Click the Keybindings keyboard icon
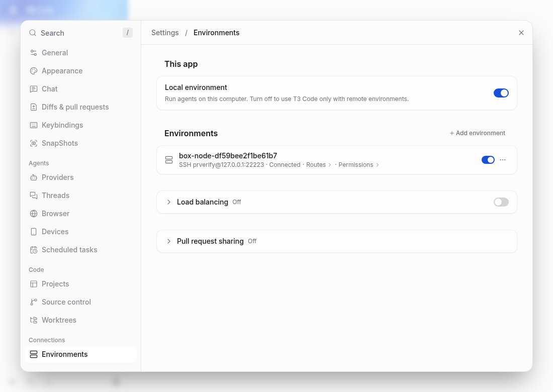553x392 pixels. pos(34,125)
